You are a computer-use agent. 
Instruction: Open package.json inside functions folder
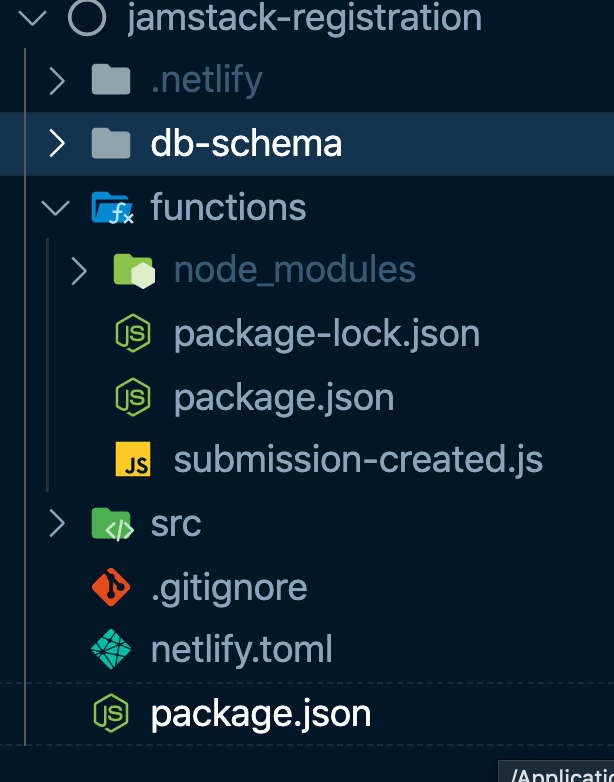[x=284, y=398]
